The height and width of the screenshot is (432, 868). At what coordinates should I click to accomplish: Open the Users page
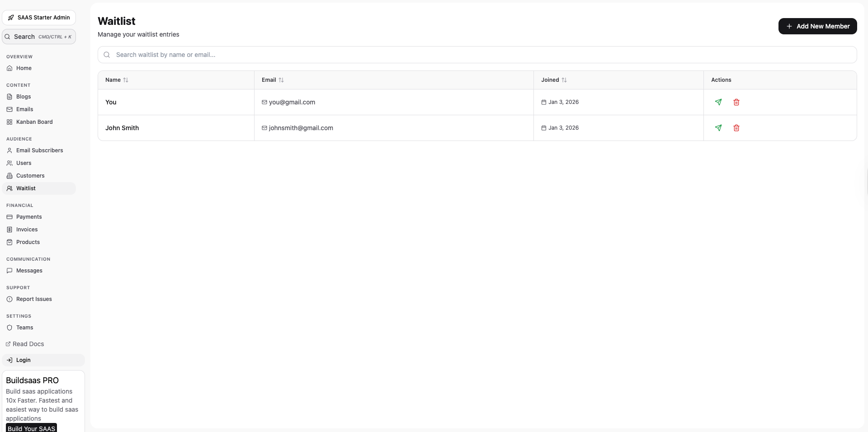pyautogui.click(x=39, y=163)
